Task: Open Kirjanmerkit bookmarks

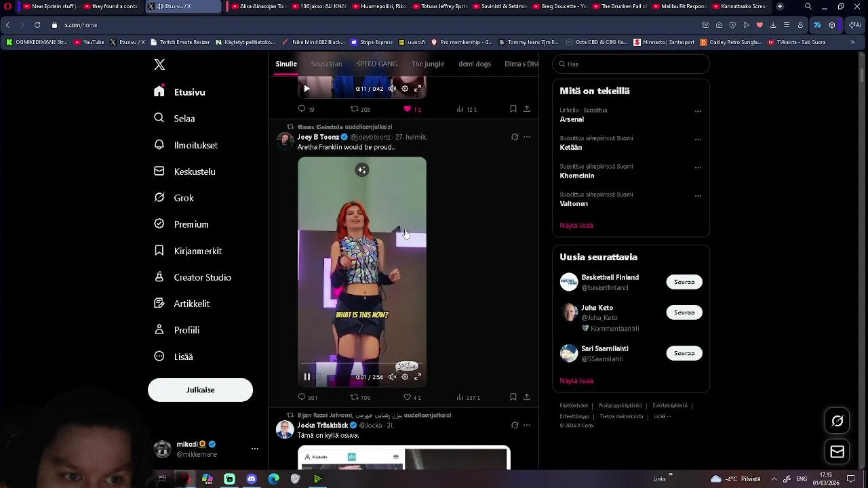Action: 188,251
